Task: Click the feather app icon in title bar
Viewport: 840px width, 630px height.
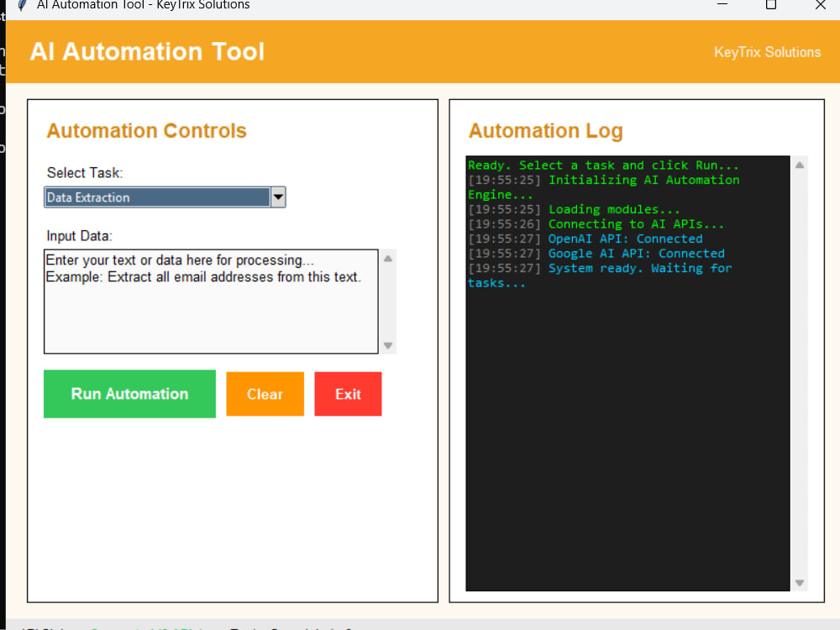Action: [x=22, y=5]
